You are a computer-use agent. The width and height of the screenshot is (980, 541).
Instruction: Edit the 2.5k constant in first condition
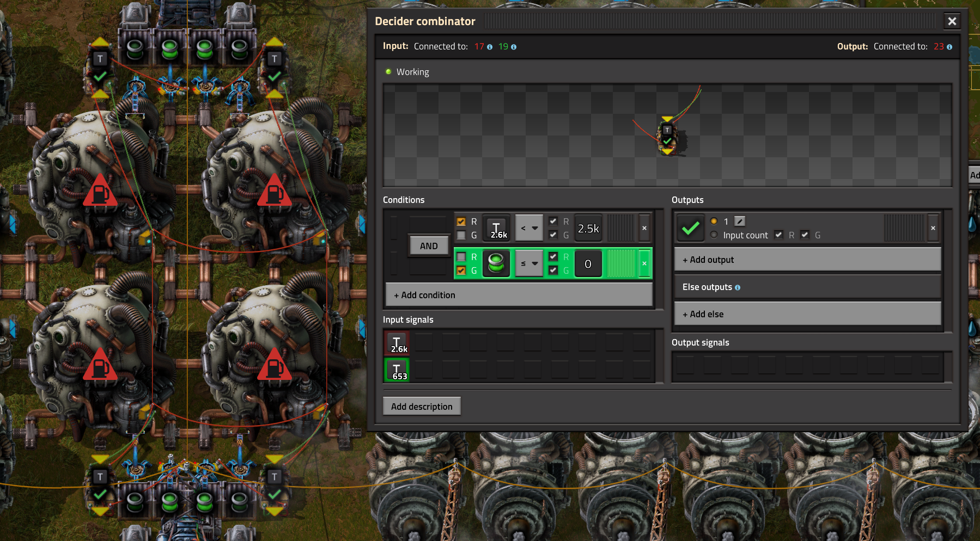click(x=588, y=228)
